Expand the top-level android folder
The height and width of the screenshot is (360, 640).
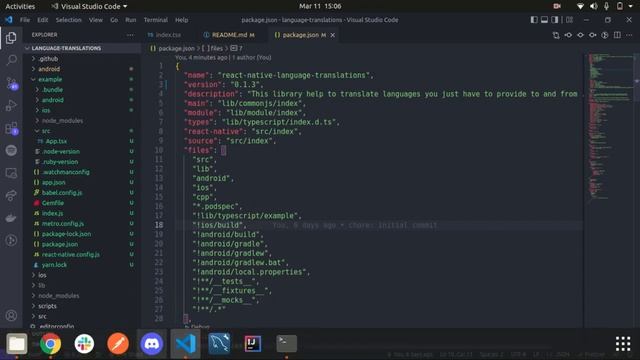click(x=82, y=69)
